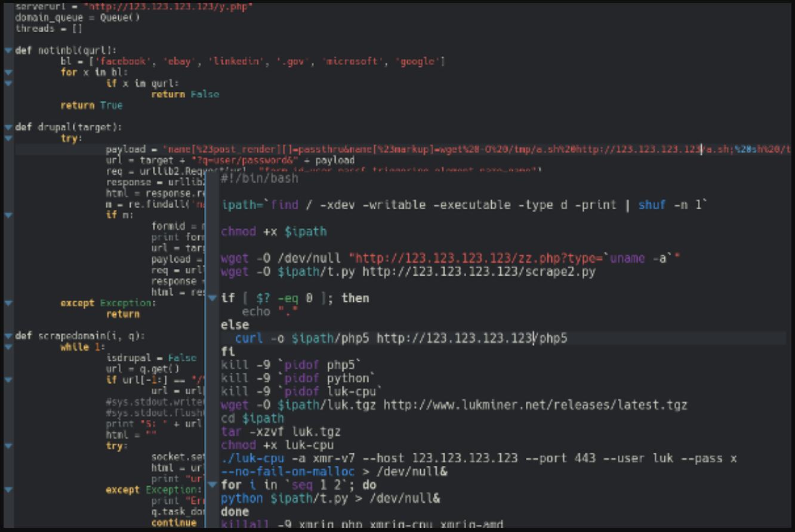
Task: Click the wget line containing zz.php?type=
Action: tap(451, 258)
